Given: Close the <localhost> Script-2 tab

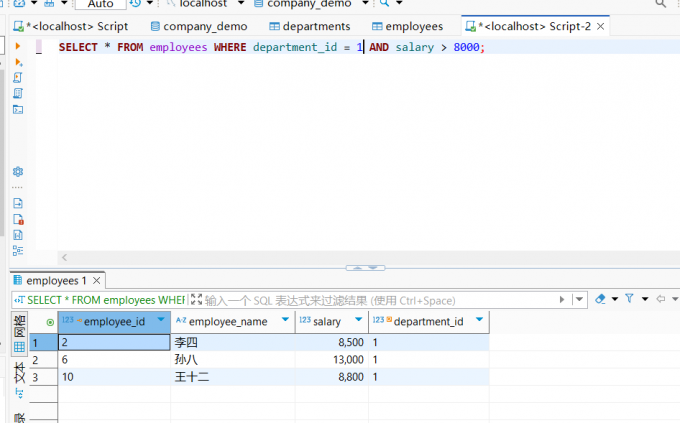Looking at the screenshot, I should tap(601, 26).
